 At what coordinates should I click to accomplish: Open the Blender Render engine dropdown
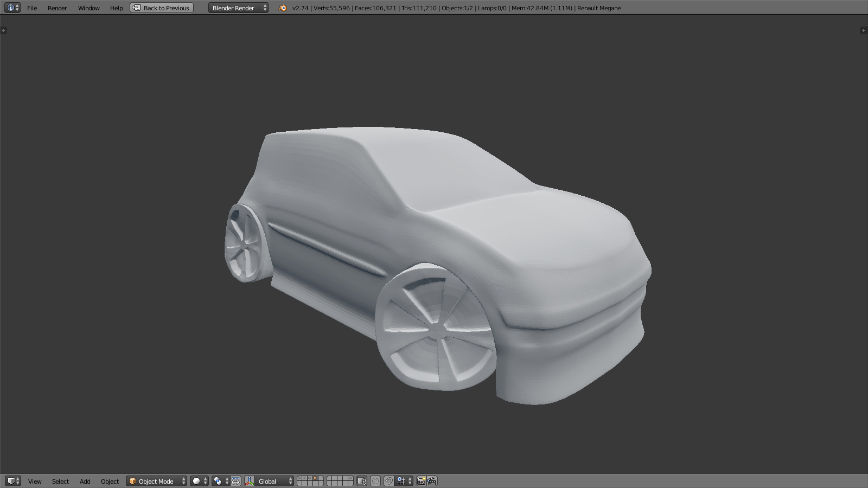(x=238, y=8)
